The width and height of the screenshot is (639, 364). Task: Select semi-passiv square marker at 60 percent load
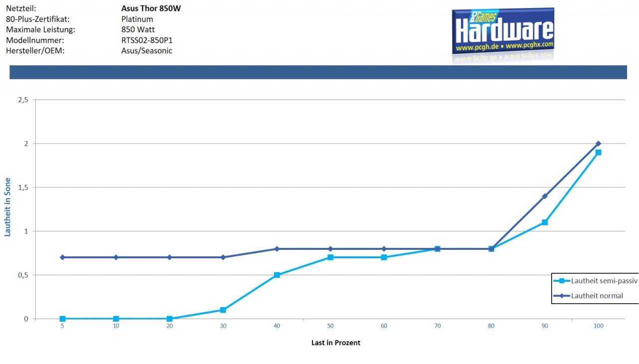[x=384, y=257]
